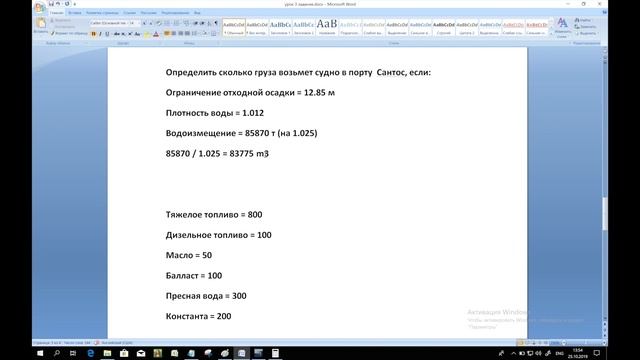
Task: Activate the Format Painter (Формат по образцу)
Action: (69, 33)
